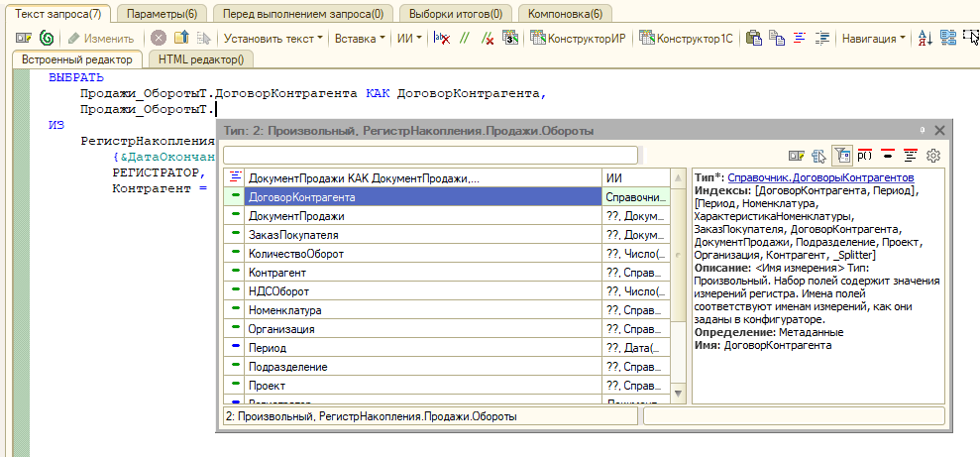Click the gray circled X toolbar icon
980x457 pixels.
pos(159,39)
